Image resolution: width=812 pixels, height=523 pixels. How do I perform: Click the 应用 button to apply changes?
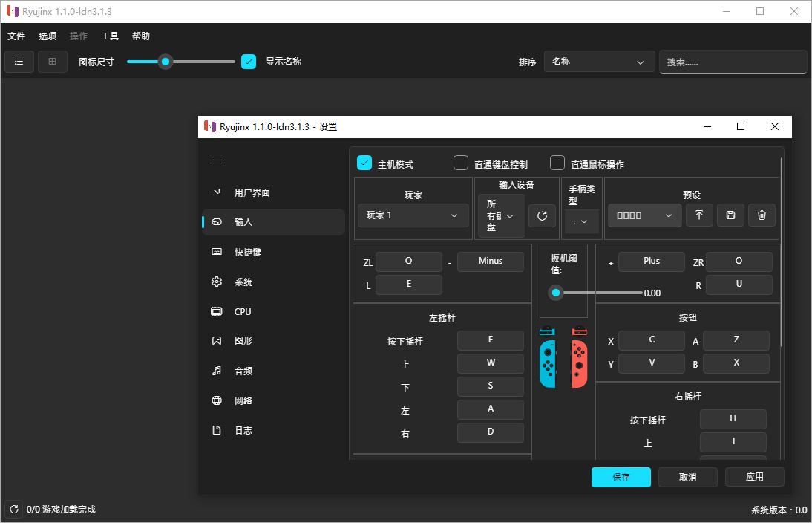coord(754,477)
